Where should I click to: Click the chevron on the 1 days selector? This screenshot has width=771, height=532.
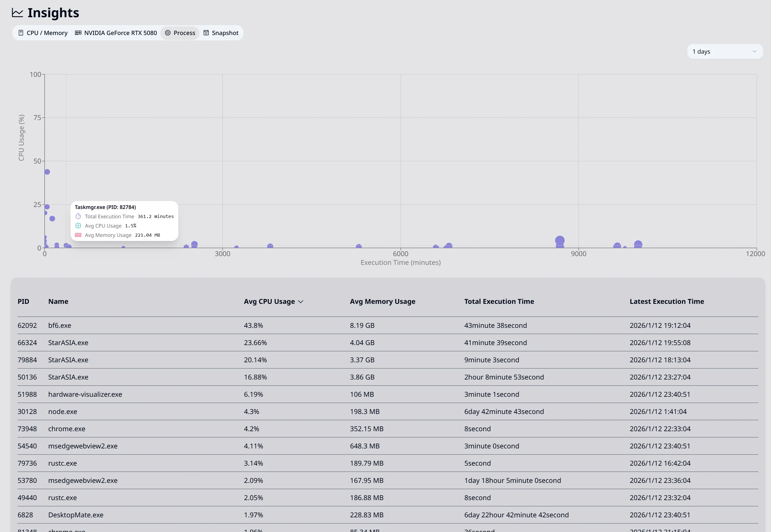pyautogui.click(x=754, y=51)
